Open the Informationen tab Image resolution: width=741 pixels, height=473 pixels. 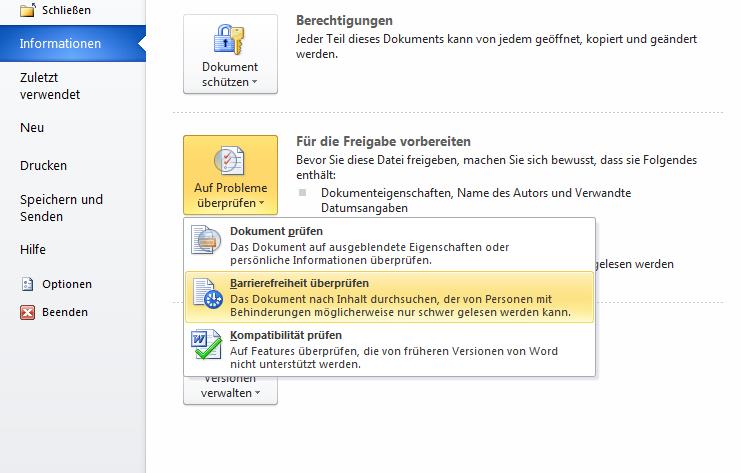(73, 43)
